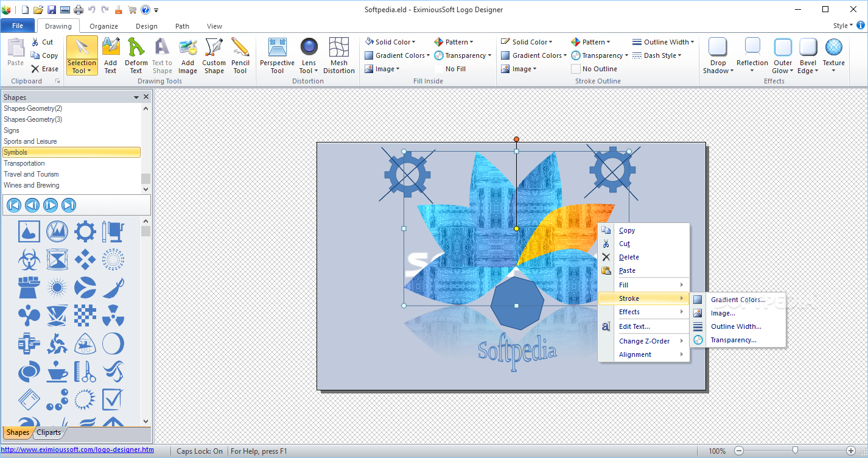868x458 pixels.
Task: Jump to last shapes page
Action: (69, 205)
